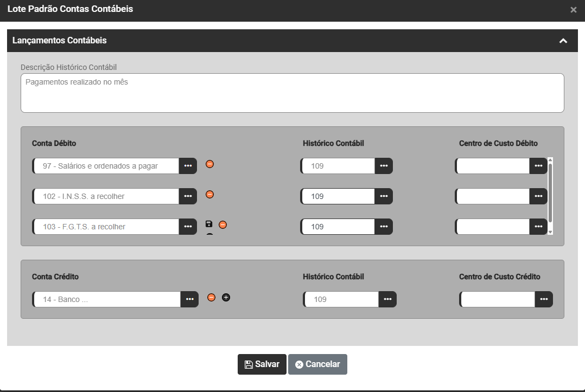Click the Centro de Custo Débito label

[x=498, y=144]
